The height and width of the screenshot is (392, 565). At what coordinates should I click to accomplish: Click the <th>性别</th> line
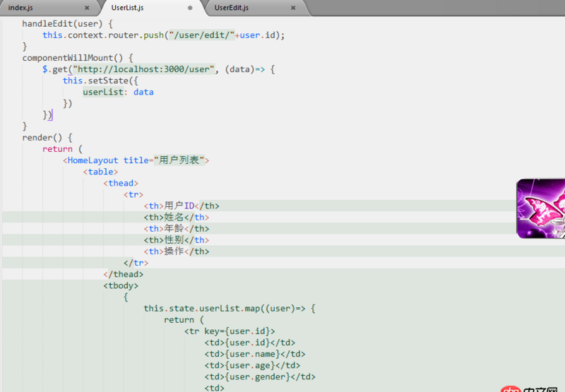click(x=176, y=240)
